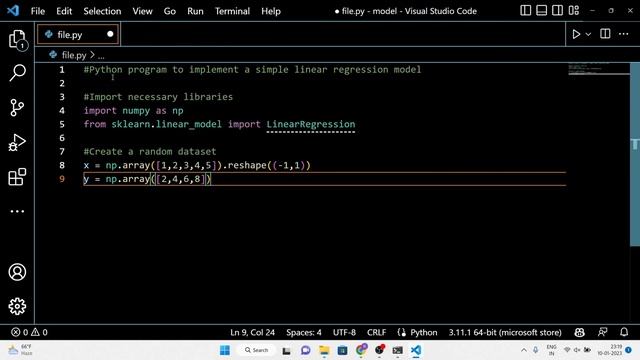This screenshot has height=360, width=640.
Task: Open the File menu
Action: point(38,11)
